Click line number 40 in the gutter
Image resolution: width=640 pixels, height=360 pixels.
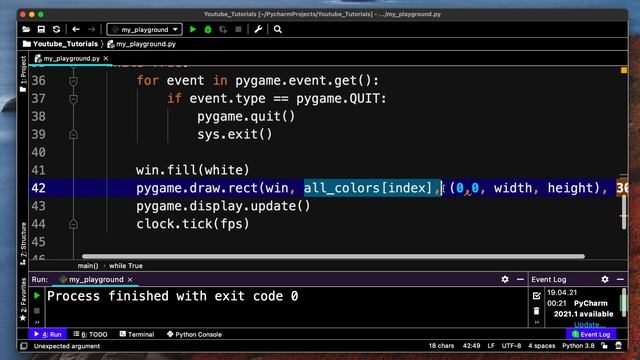[38, 152]
